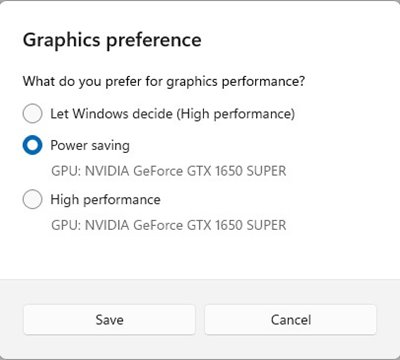Choose the High performance radio button

pos(32,199)
